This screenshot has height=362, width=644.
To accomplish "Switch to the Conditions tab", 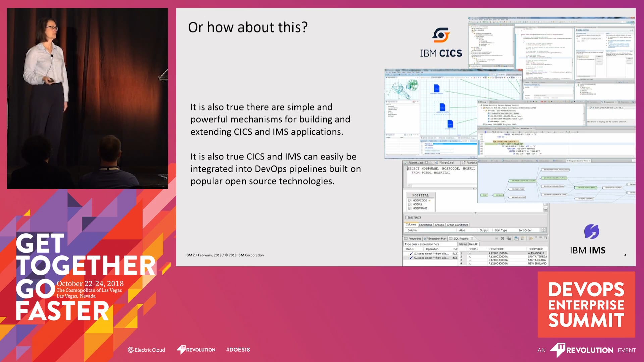I will (425, 225).
